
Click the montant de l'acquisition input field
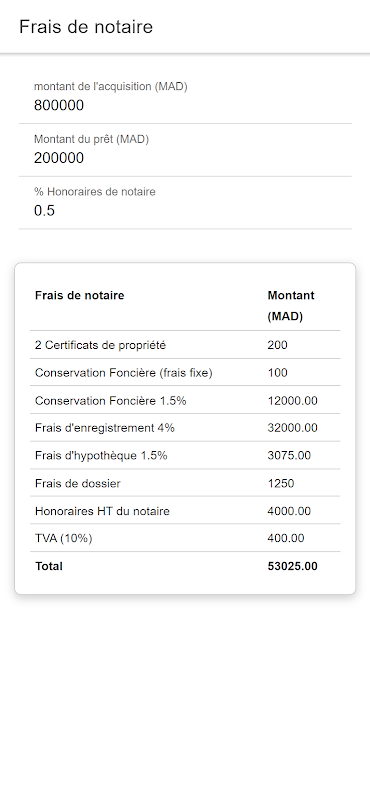185,97
